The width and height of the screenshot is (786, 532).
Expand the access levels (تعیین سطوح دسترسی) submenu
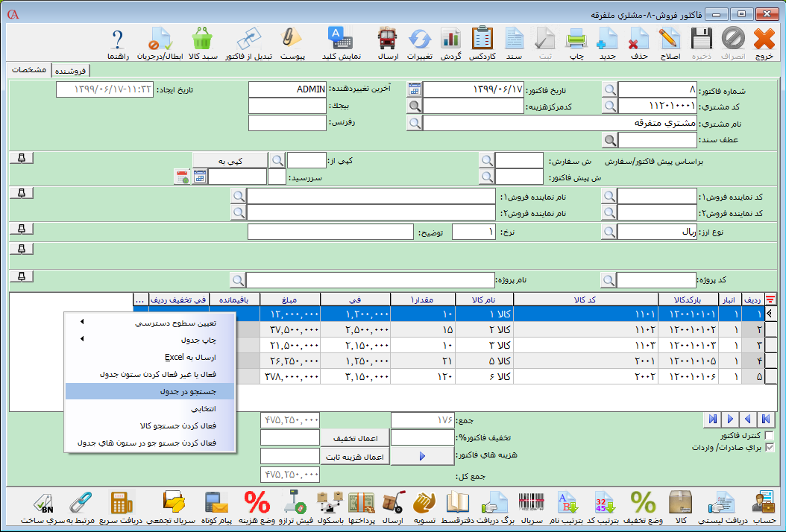(150, 323)
